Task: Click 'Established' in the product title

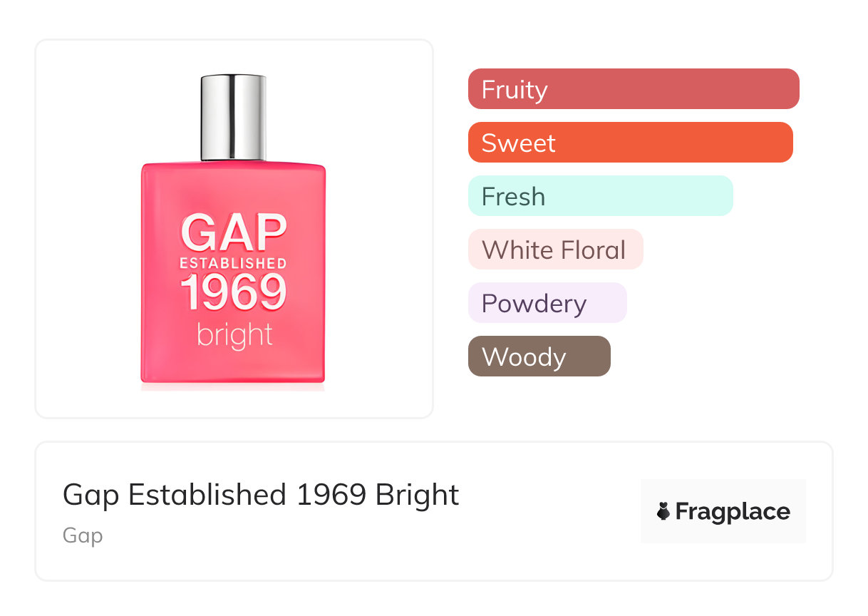Action: (207, 494)
